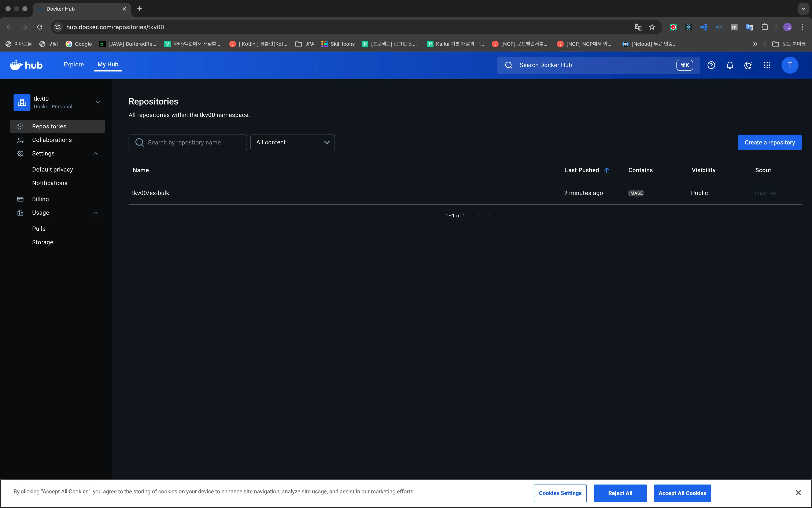Click the Repositories sidebar icon
812x508 pixels.
tap(21, 126)
